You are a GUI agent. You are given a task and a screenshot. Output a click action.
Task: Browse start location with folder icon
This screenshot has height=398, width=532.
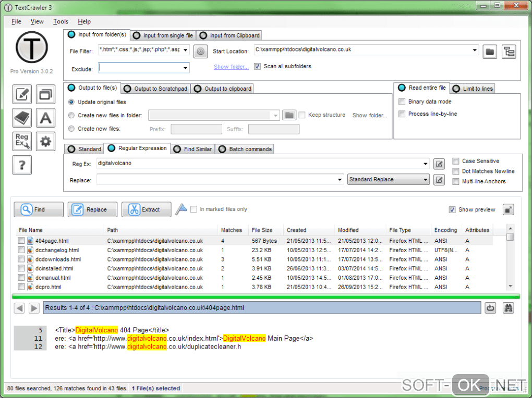pos(490,52)
